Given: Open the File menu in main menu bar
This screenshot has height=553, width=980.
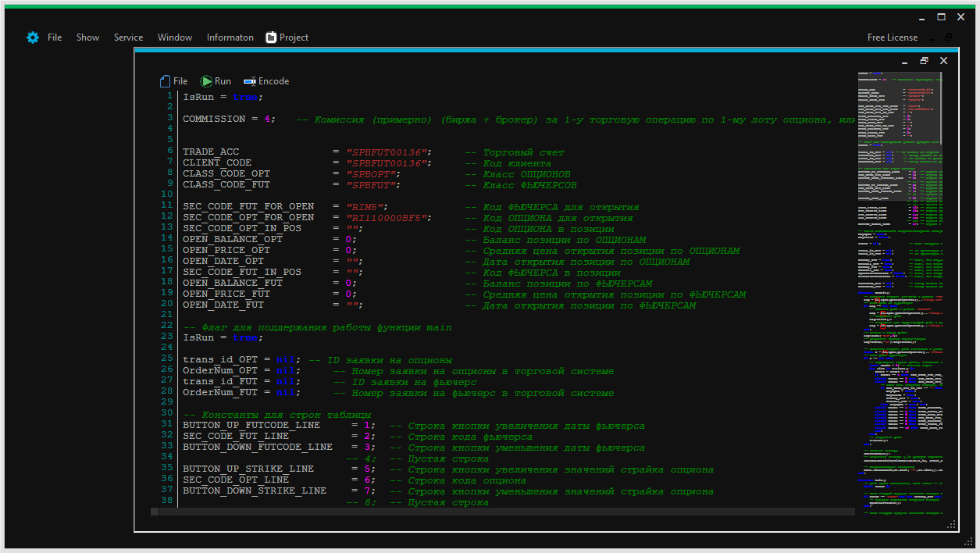Looking at the screenshot, I should tap(55, 37).
